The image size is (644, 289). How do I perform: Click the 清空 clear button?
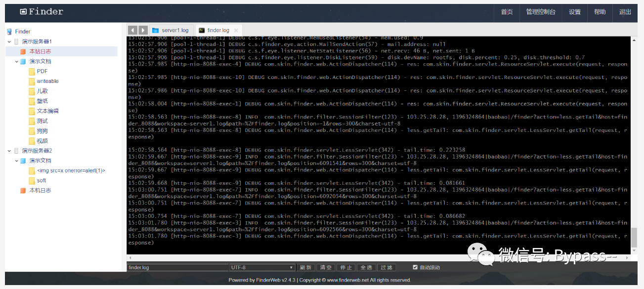[326, 267]
